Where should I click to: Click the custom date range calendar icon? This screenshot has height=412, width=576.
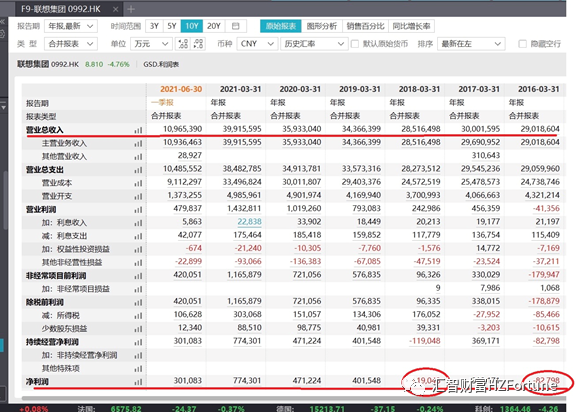point(235,26)
